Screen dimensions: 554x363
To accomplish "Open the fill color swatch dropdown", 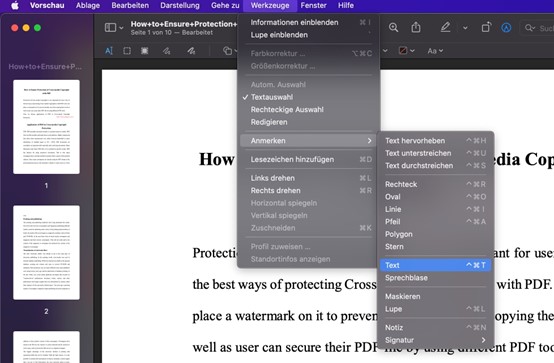I will click(406, 51).
